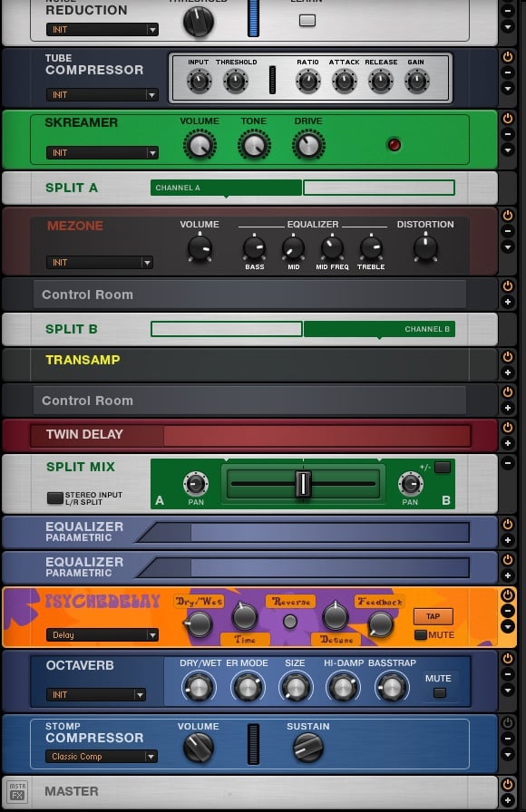Toggle power of the Octaverb module
The image size is (526, 812).
(x=508, y=658)
